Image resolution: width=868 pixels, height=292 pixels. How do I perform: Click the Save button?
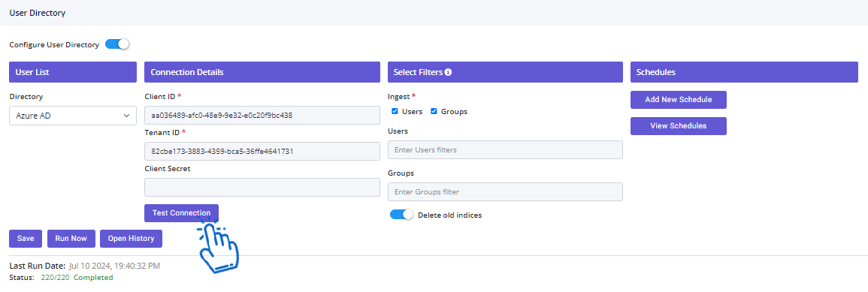26,239
